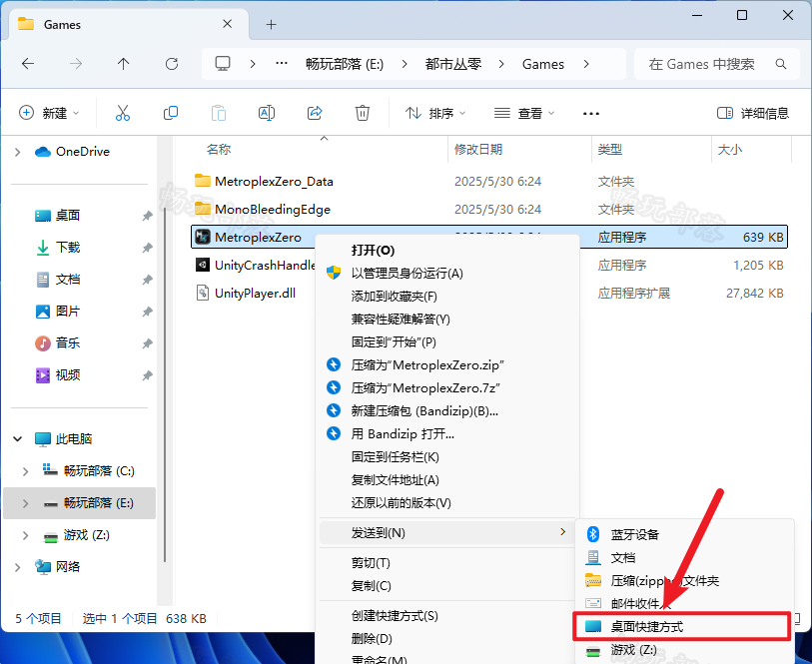Unpin 文档 from quick access
The image size is (812, 664).
point(148,280)
